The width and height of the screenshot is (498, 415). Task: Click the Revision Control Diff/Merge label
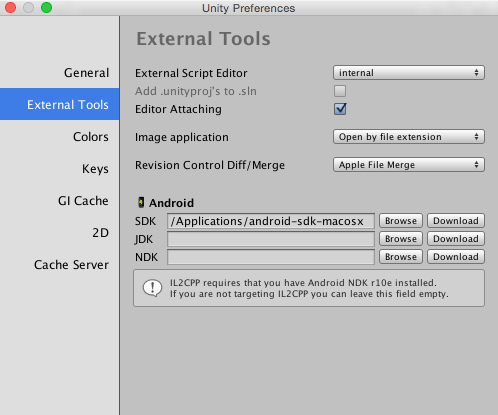pos(210,165)
